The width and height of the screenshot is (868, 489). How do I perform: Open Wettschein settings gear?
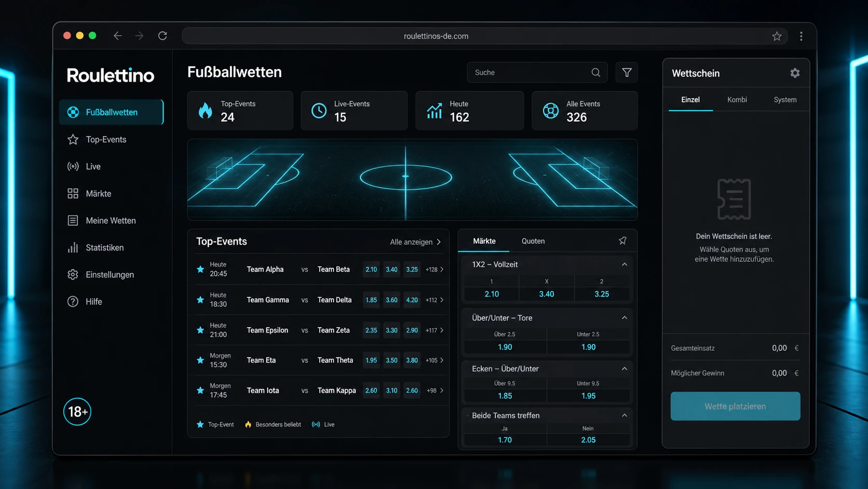[x=795, y=73]
